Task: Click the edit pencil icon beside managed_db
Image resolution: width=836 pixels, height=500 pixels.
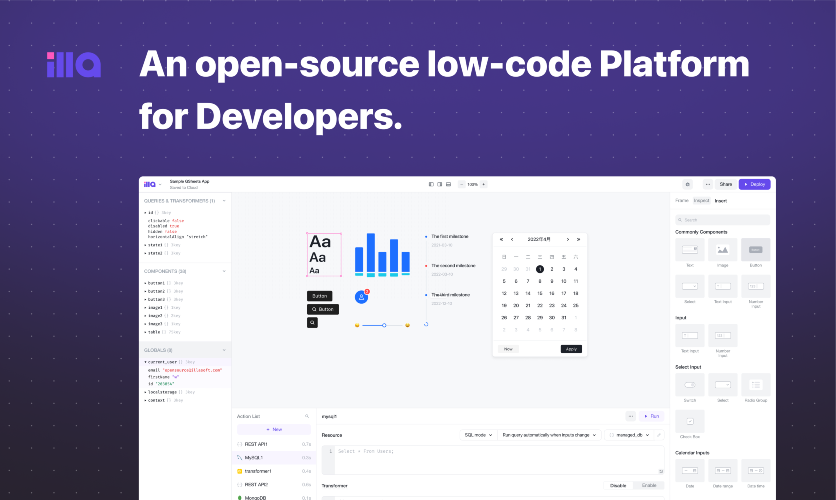Action: point(659,435)
